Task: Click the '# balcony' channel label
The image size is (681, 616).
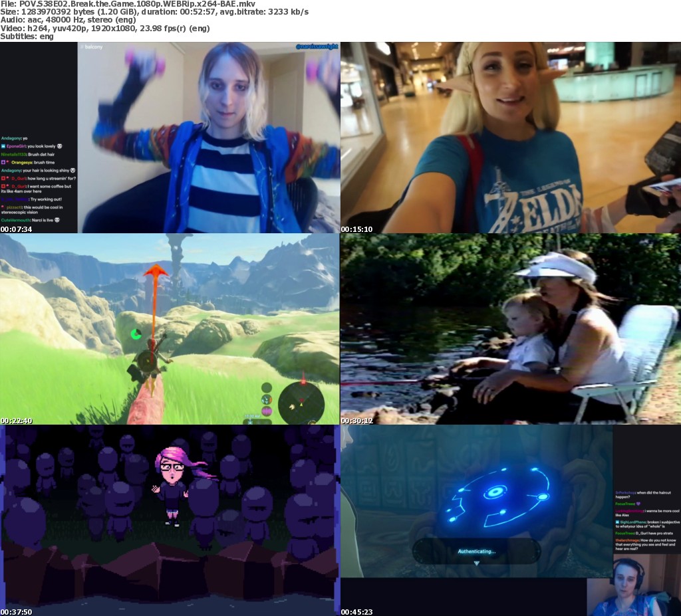Action: coord(91,47)
